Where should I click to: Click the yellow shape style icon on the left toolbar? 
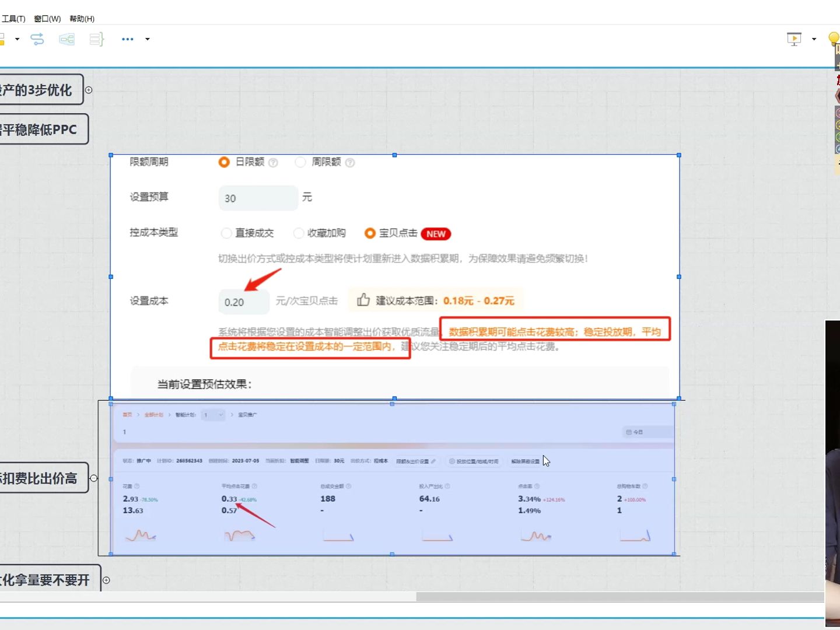coord(3,40)
